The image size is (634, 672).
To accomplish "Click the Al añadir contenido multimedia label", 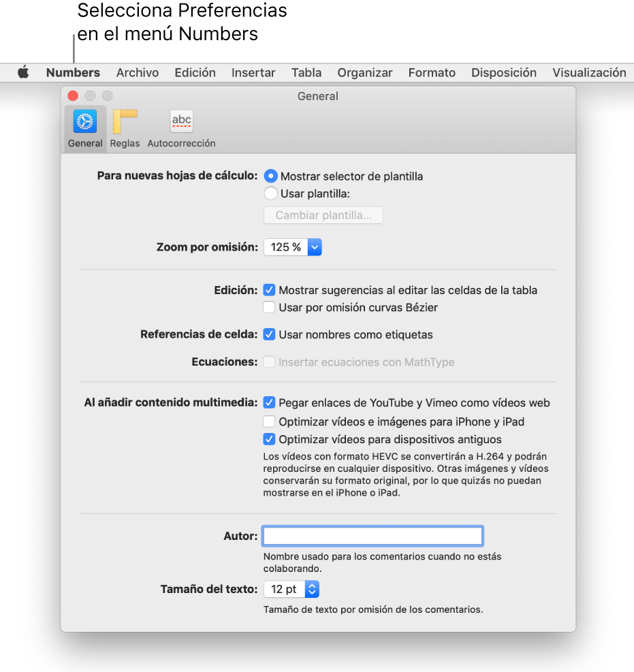I will tap(171, 402).
